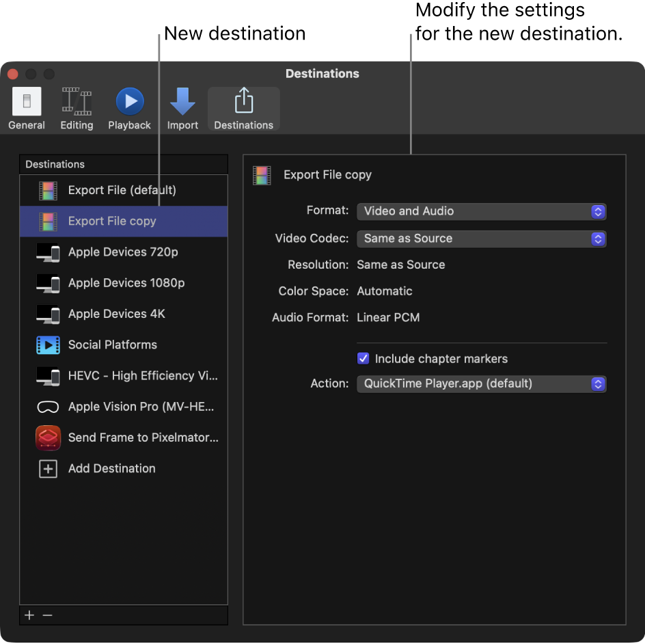Click the Social Platforms play-film icon

click(x=48, y=345)
